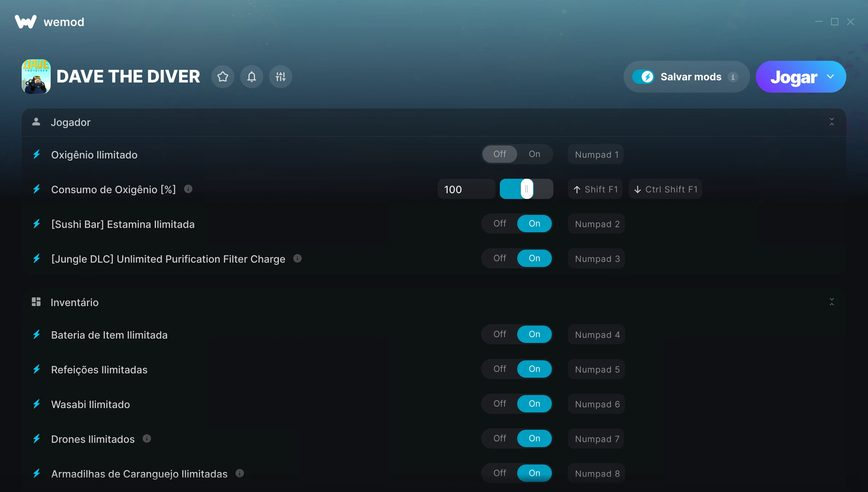868x492 pixels.
Task: Click lightning icon beside Refeições Ilimitadas
Action: tap(37, 369)
